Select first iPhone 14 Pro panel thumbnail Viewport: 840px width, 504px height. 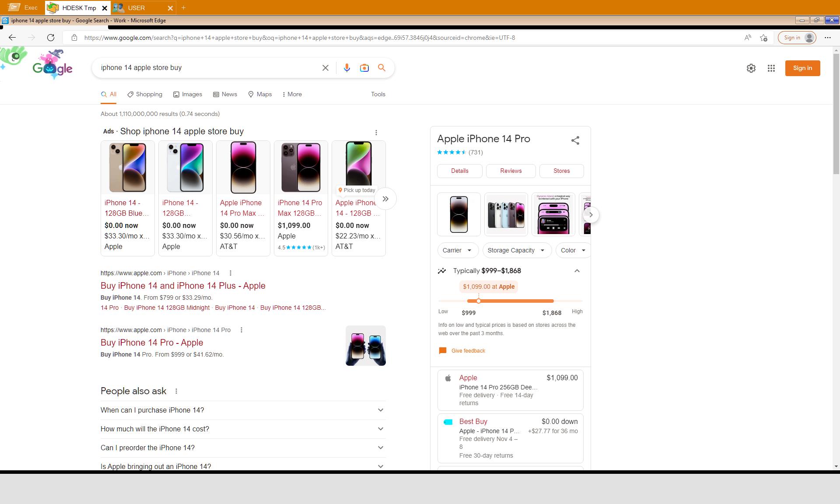coord(459,214)
